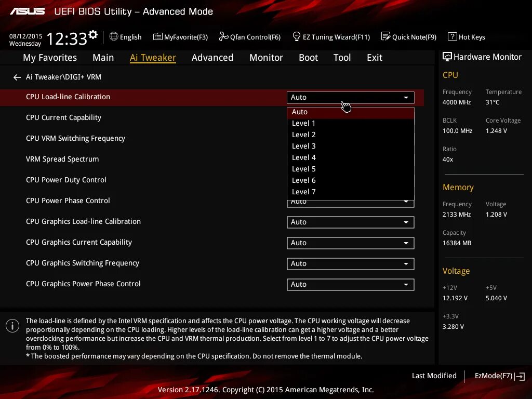Collapse the CPU Load-line Calibration dropdown
This screenshot has width=532, height=399.
pyautogui.click(x=351, y=97)
